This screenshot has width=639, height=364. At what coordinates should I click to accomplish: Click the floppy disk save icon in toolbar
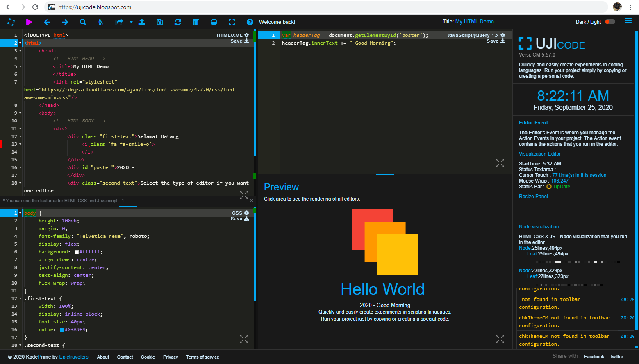coord(160,22)
